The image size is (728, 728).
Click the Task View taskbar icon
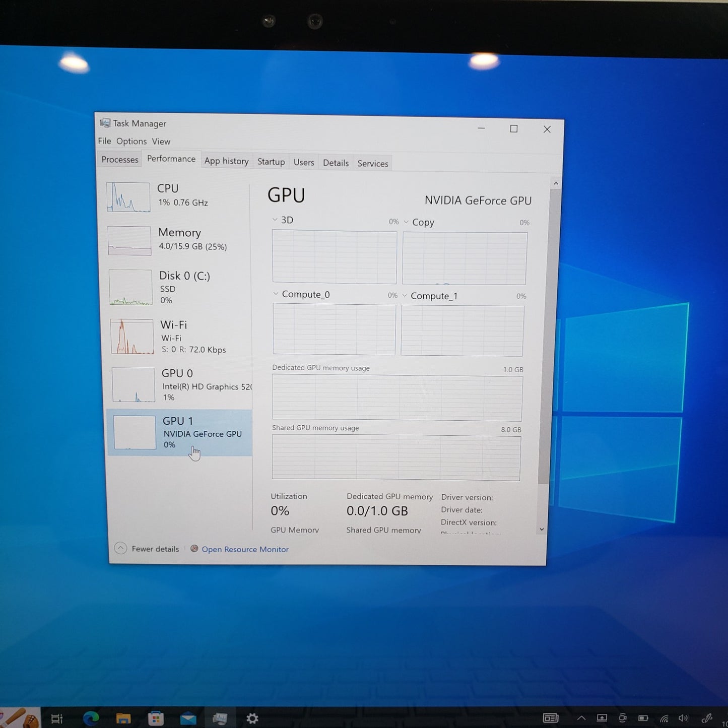57,718
